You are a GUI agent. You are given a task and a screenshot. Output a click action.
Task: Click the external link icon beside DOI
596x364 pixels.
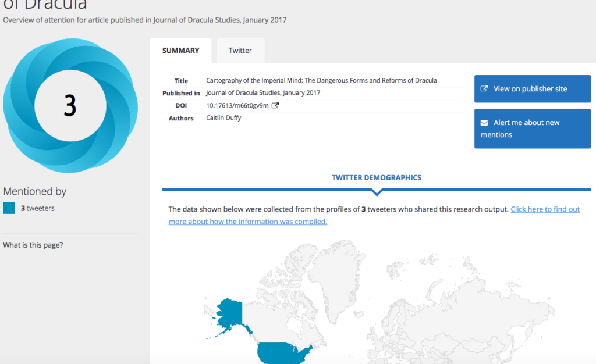(275, 105)
